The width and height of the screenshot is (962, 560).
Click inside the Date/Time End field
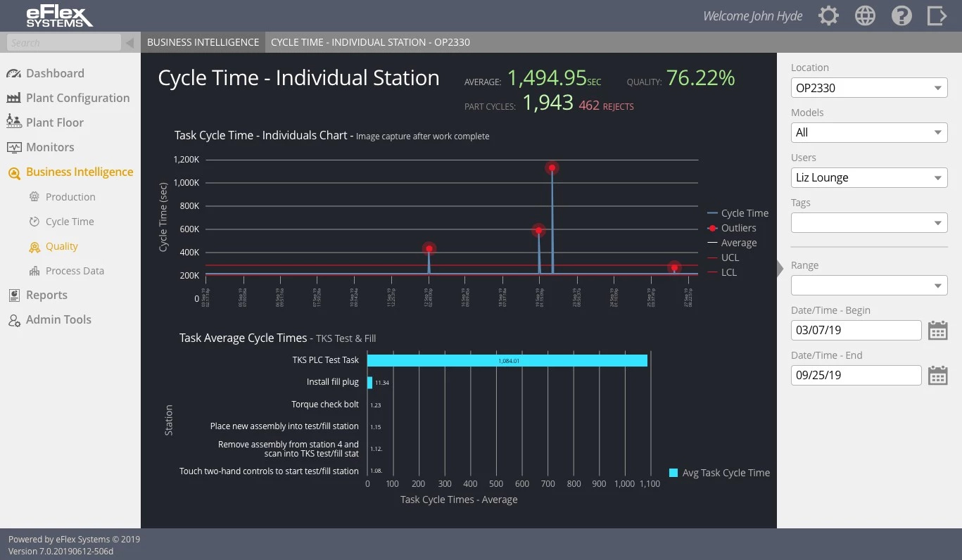(x=856, y=375)
